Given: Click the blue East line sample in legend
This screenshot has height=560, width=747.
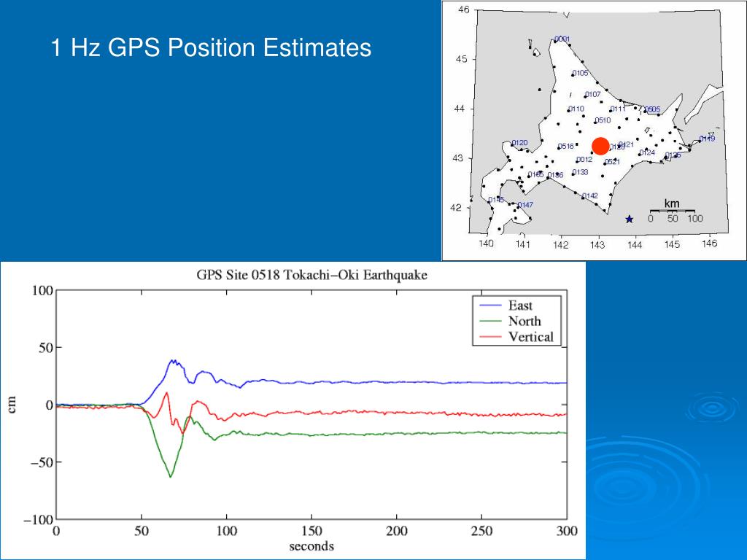Looking at the screenshot, I should (x=491, y=306).
